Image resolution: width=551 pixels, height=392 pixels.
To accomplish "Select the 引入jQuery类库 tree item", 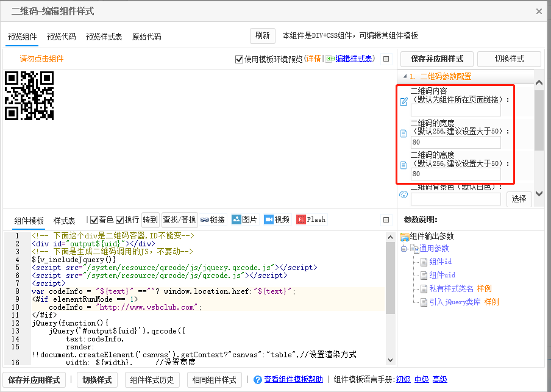I will pyautogui.click(x=455, y=302).
